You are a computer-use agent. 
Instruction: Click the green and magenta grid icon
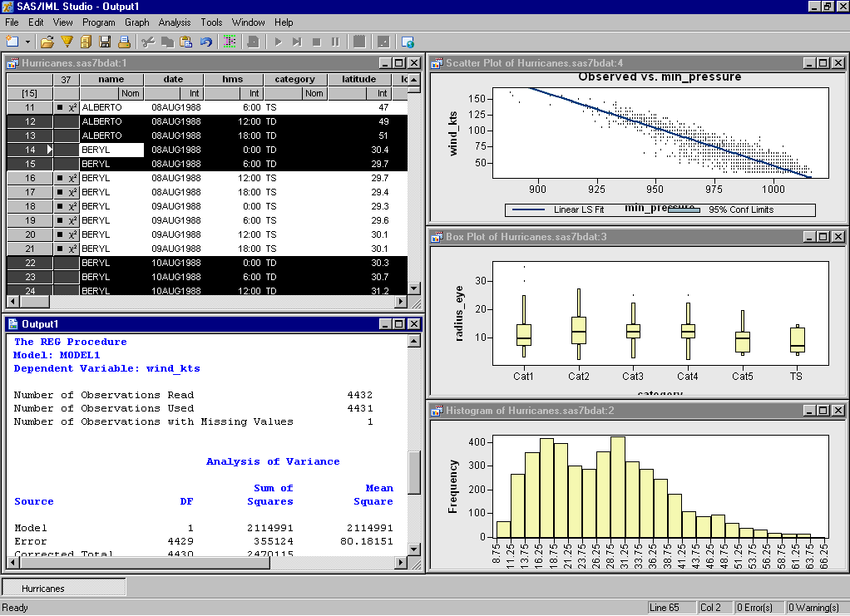(230, 42)
